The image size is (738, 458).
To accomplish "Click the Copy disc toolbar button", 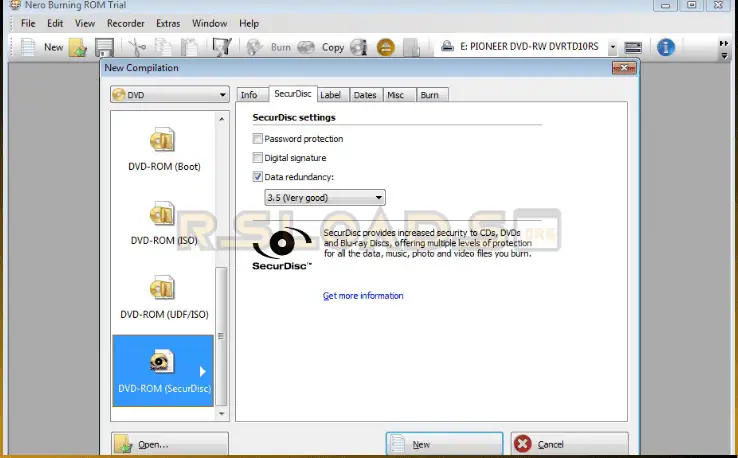I will point(321,47).
